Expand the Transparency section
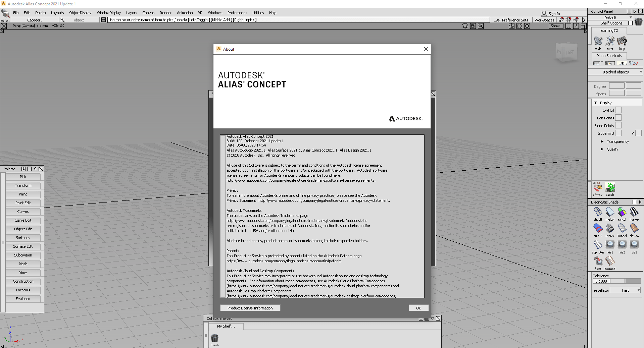Screen dimensions: 644x348 [x=602, y=141]
